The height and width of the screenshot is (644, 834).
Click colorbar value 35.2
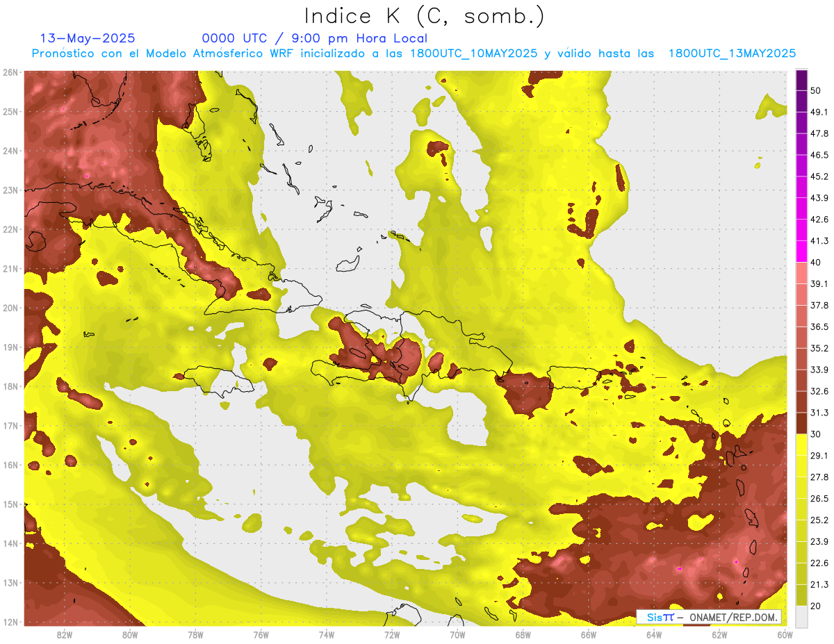coord(819,348)
